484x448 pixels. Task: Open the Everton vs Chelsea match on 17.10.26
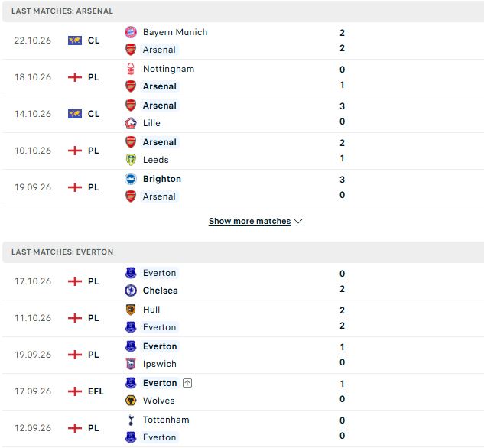[x=242, y=281]
